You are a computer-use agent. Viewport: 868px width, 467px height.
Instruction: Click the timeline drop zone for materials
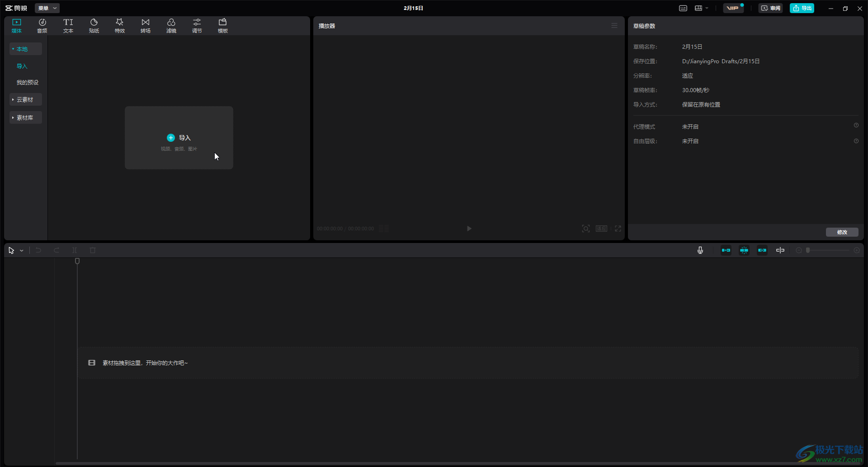[x=468, y=363]
